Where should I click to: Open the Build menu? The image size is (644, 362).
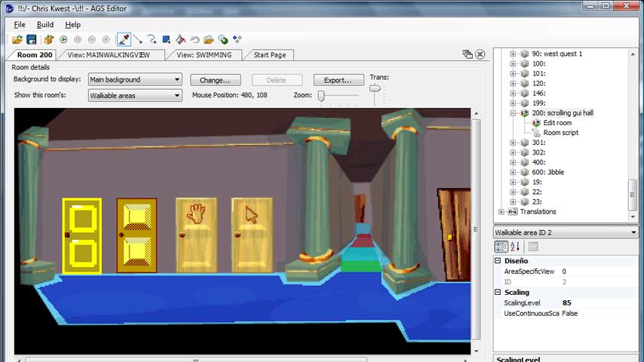click(x=44, y=25)
